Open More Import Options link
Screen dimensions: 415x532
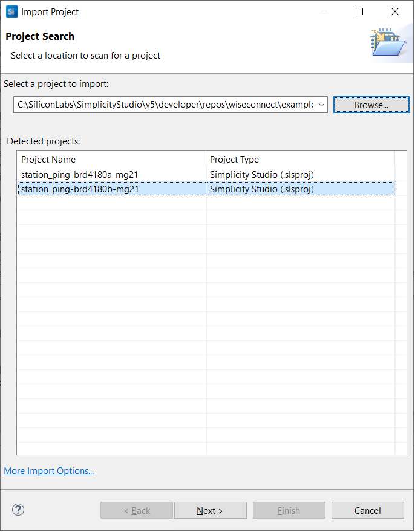pyautogui.click(x=48, y=470)
